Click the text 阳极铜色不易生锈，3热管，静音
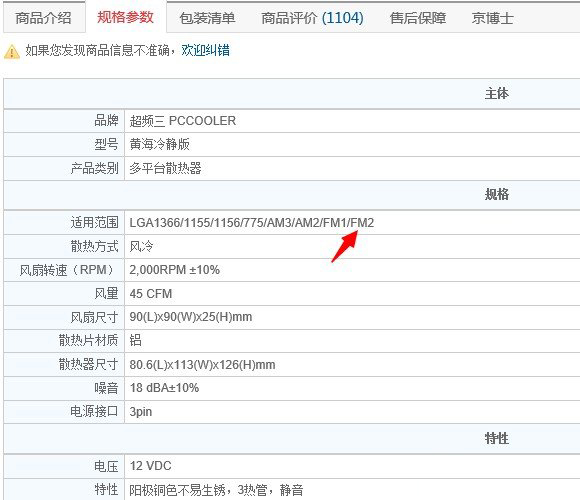This screenshot has width=580, height=500. [x=216, y=490]
